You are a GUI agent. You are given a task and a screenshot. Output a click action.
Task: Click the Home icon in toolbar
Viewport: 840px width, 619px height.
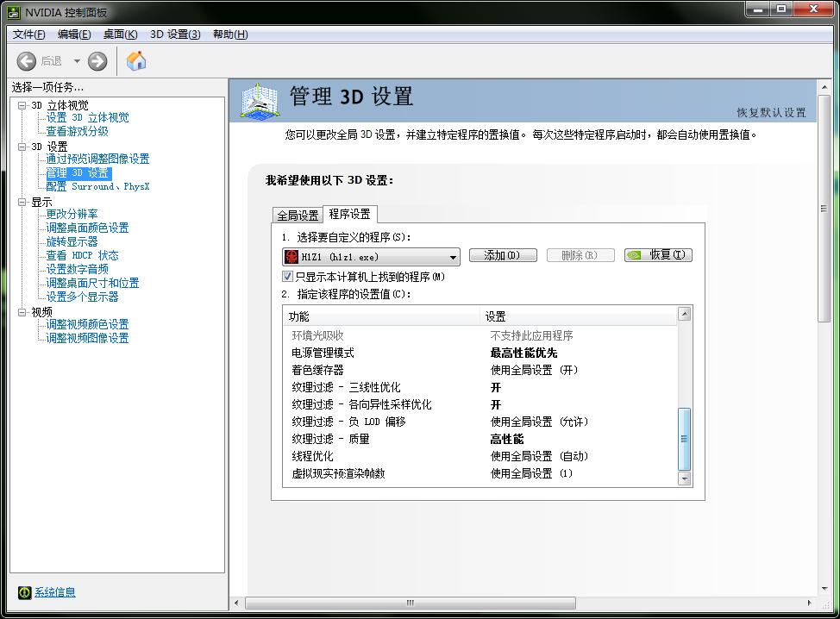click(136, 61)
